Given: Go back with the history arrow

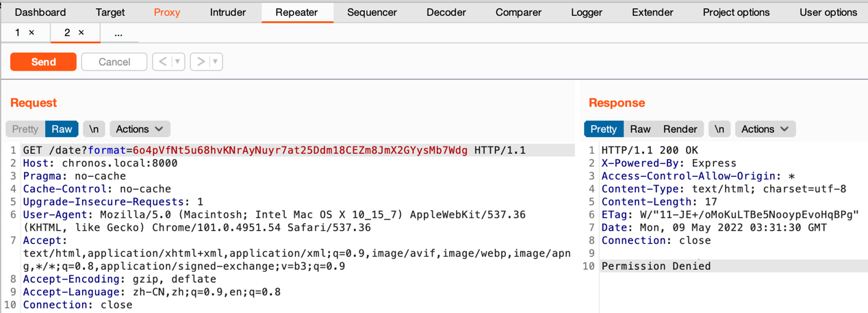Looking at the screenshot, I should coord(163,62).
